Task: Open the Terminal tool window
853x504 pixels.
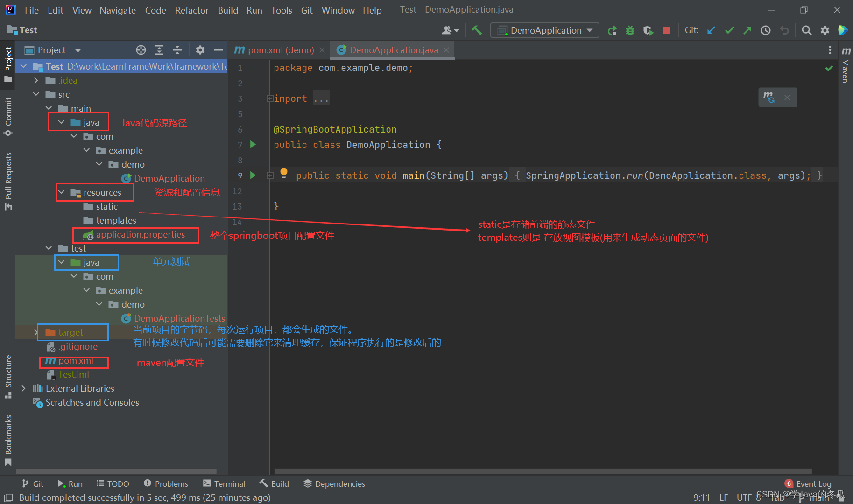Action: [224, 484]
